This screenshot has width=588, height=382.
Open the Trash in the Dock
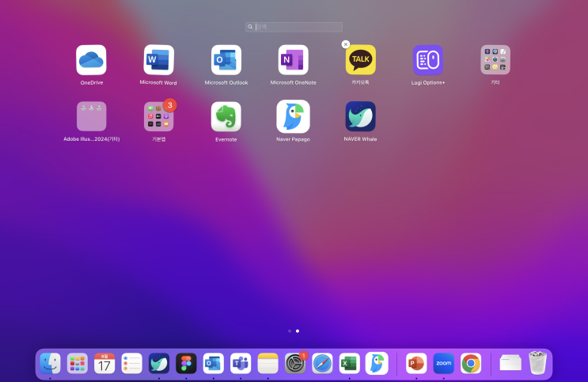tap(538, 363)
